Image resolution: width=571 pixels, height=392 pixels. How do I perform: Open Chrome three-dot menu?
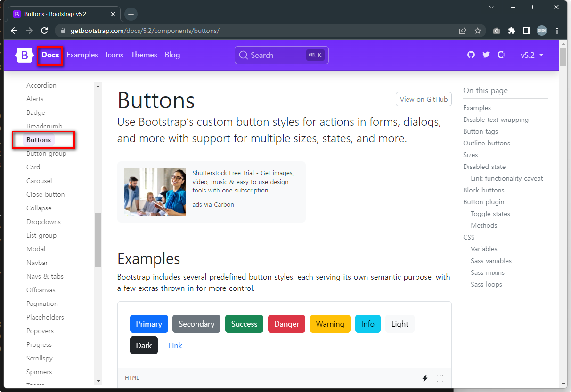(557, 31)
